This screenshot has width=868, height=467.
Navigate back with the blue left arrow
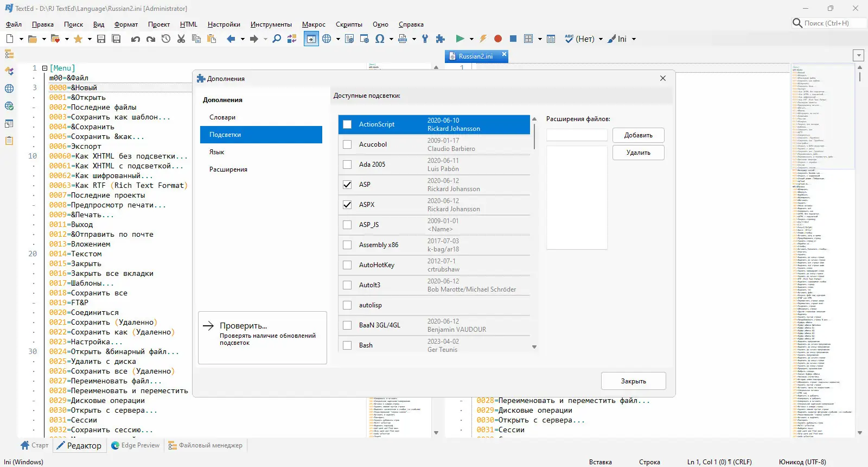(x=231, y=39)
